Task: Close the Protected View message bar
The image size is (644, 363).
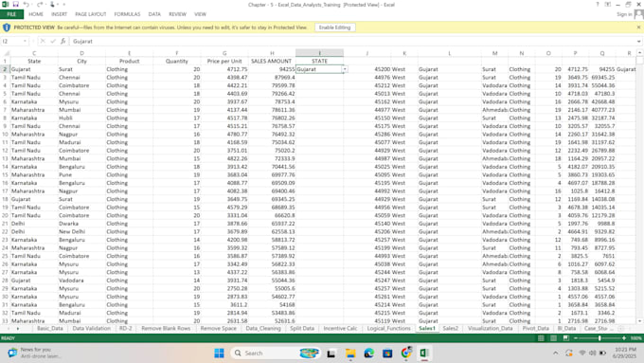Action: coord(638,27)
